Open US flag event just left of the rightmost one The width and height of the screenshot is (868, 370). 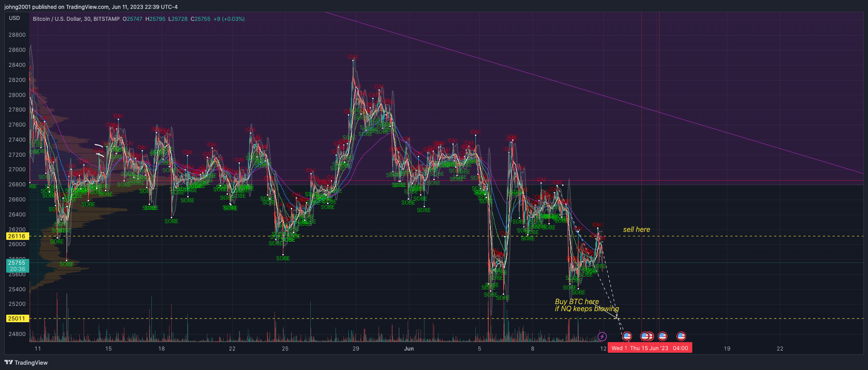663,336
